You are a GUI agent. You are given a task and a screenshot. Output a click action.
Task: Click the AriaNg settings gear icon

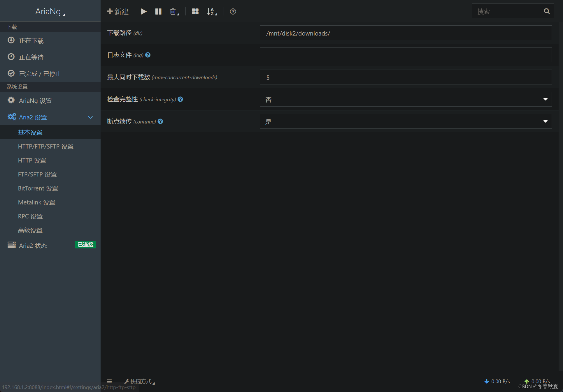(x=11, y=100)
